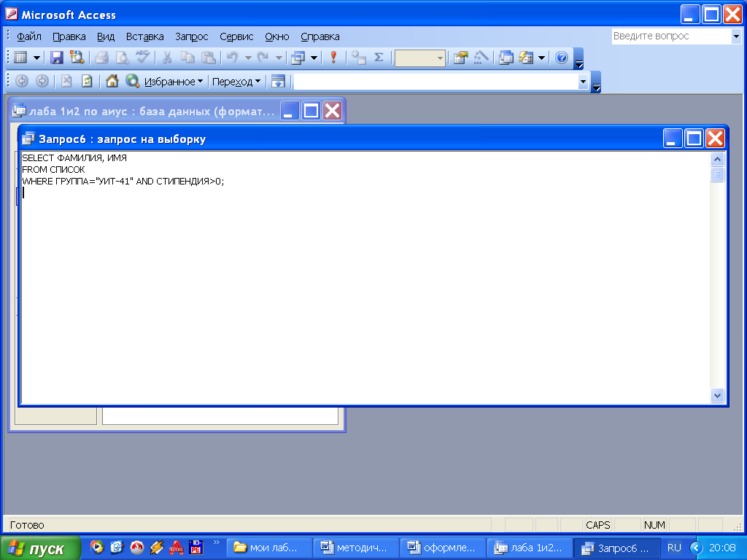Open the View icon's dropdown arrow
Image resolution: width=747 pixels, height=560 pixels.
coord(36,58)
